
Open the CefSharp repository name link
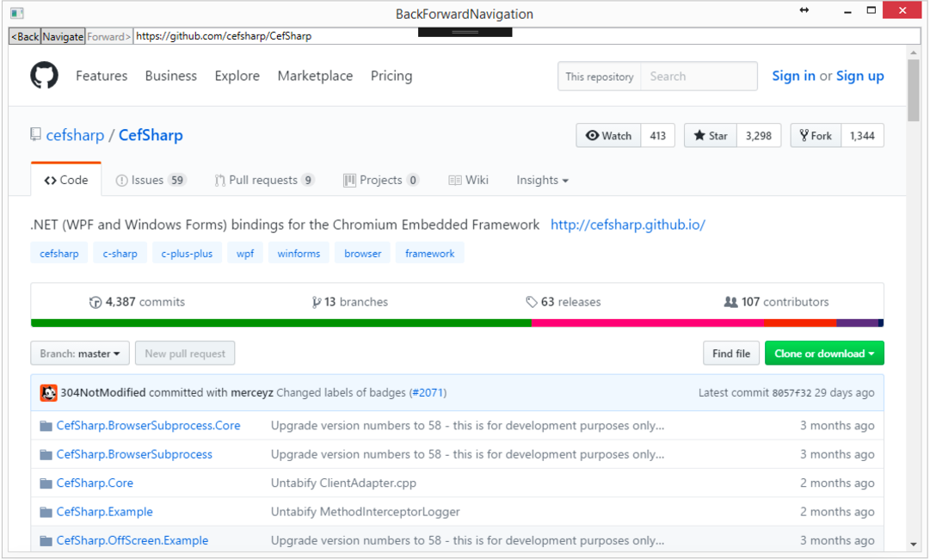tap(151, 135)
